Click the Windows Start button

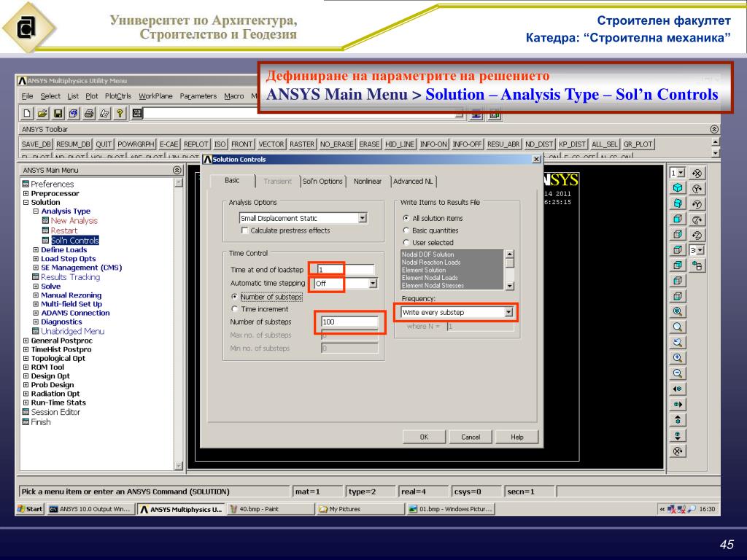(x=30, y=509)
